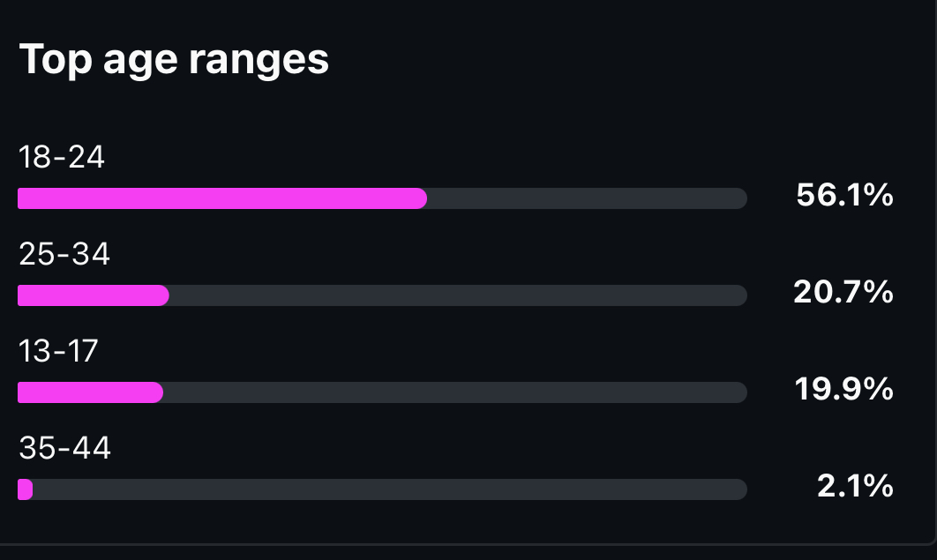Select the 18-24 age range label
The height and width of the screenshot is (560, 937).
pyautogui.click(x=62, y=157)
